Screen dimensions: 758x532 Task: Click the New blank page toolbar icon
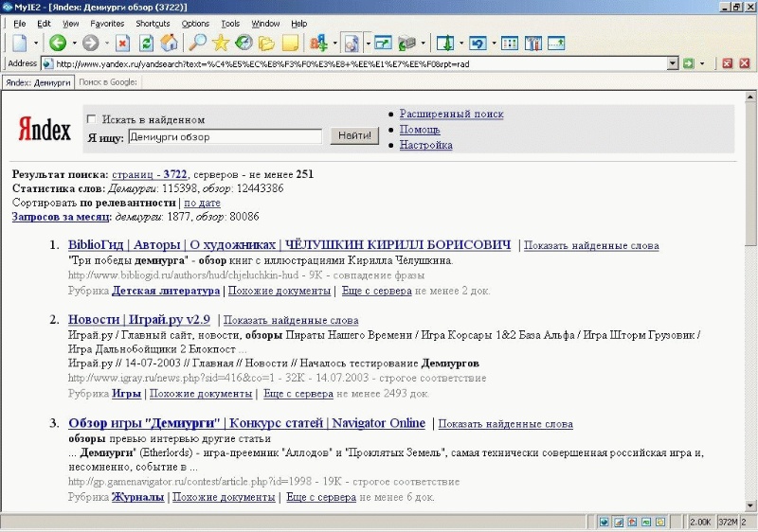(20, 44)
